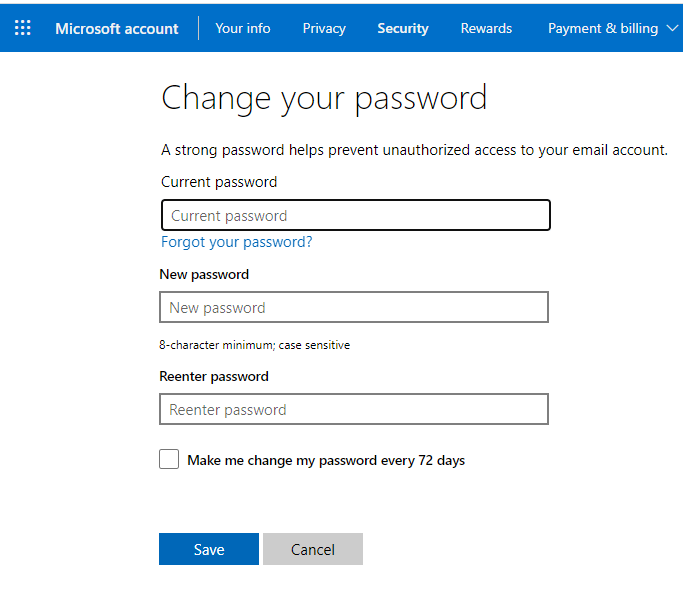Click the Reenter password label
Screen dimensions: 683x598
(214, 376)
